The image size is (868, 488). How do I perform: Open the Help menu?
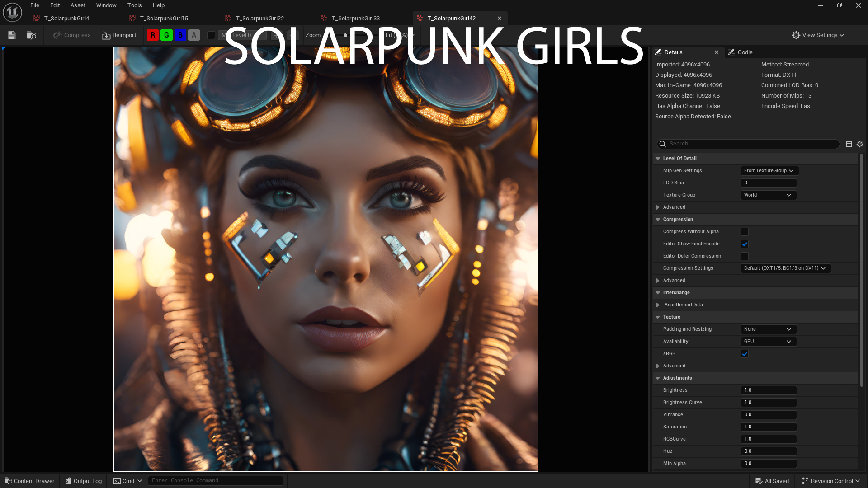coord(159,5)
